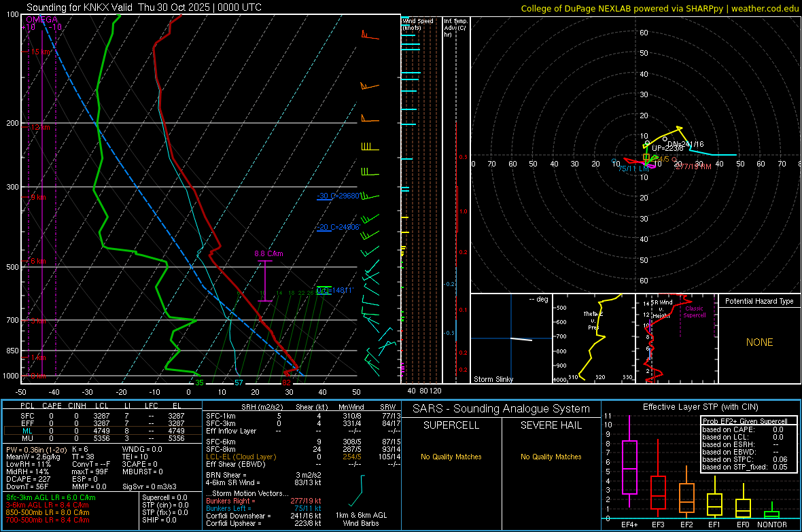Viewport: 802px width, 532px height.
Task: Select the MU parcel row
Action: point(102,438)
